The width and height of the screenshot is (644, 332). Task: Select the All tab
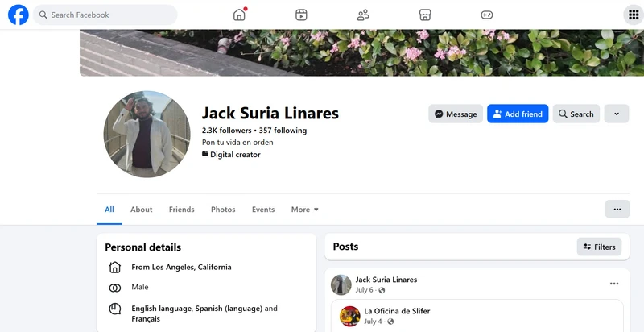109,210
